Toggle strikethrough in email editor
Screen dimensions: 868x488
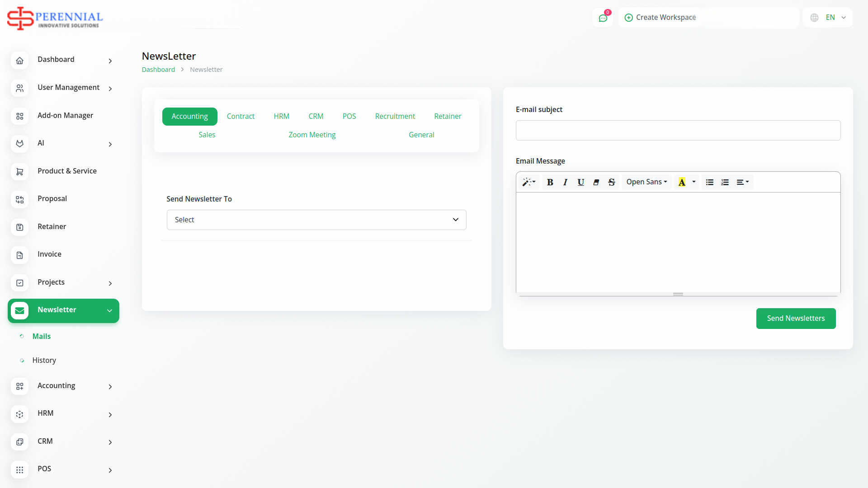611,182
